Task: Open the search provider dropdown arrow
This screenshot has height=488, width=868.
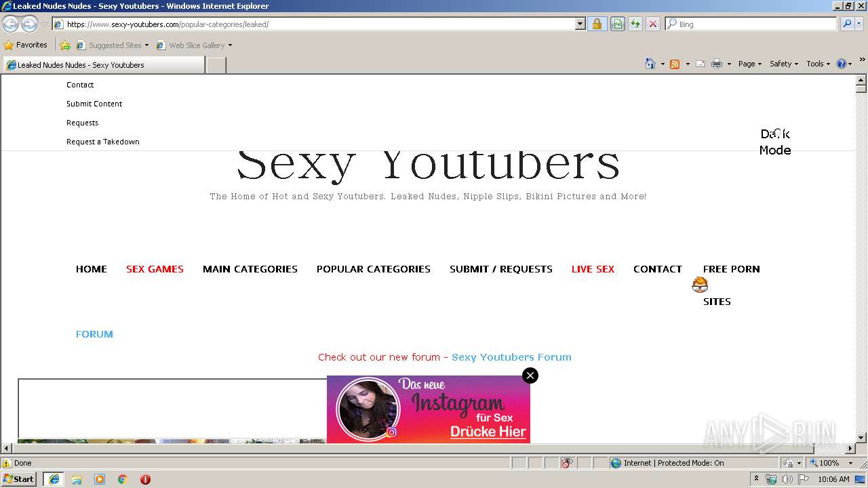Action: 859,24
